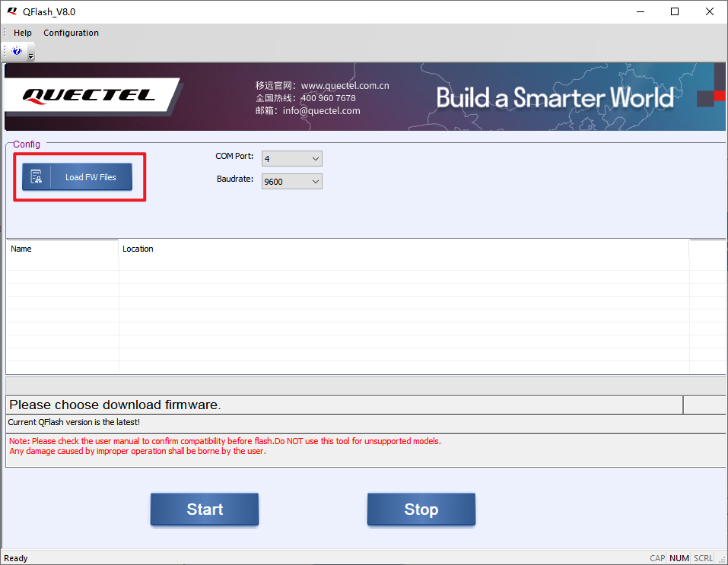Viewport: 728px width, 565px height.
Task: Click the Name column header
Action: 62,249
